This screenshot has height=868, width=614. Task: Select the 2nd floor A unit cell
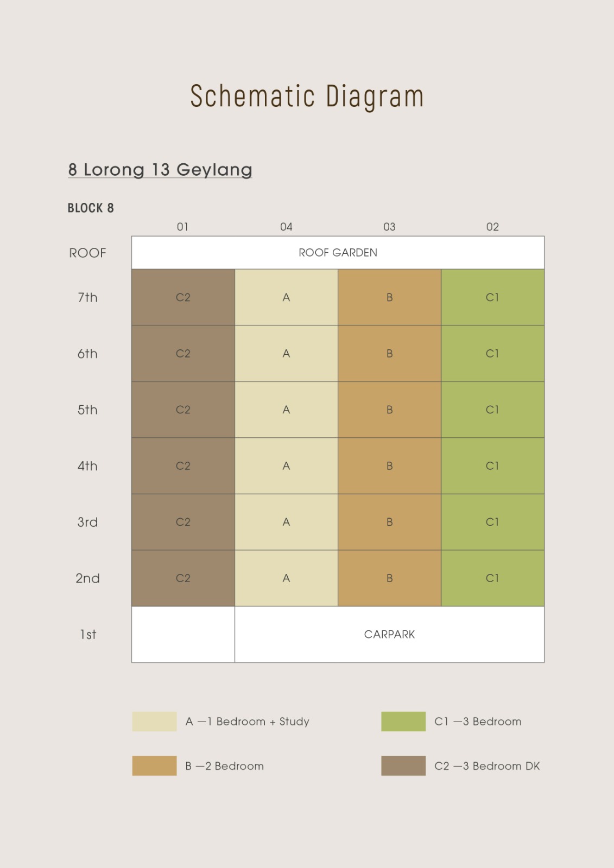(x=286, y=578)
